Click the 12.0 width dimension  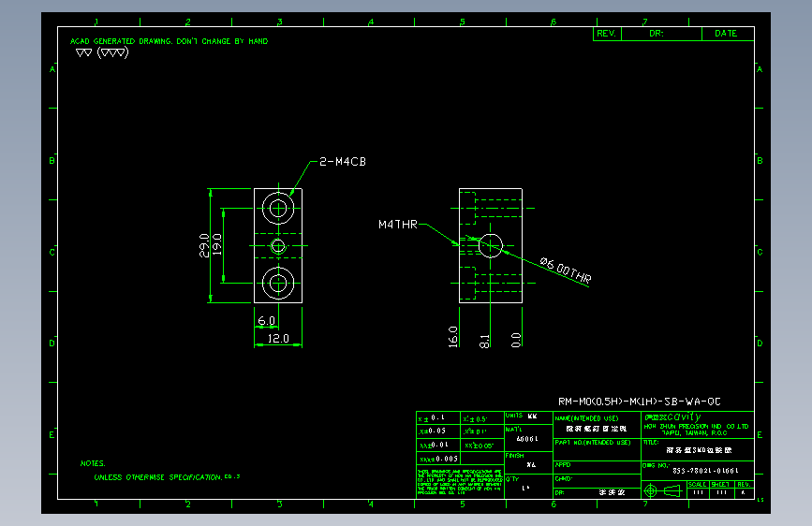pos(278,339)
